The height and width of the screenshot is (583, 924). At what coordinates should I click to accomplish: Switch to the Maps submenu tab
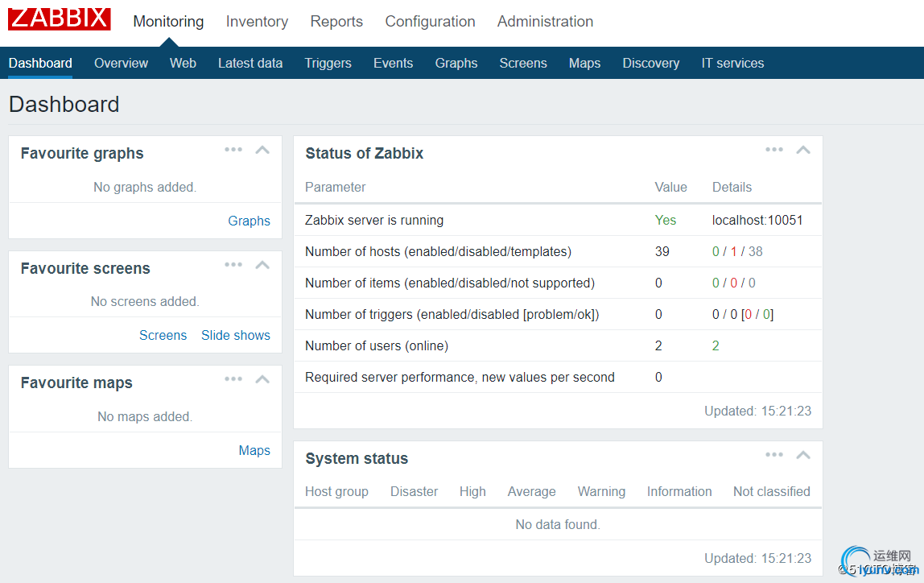pos(584,63)
